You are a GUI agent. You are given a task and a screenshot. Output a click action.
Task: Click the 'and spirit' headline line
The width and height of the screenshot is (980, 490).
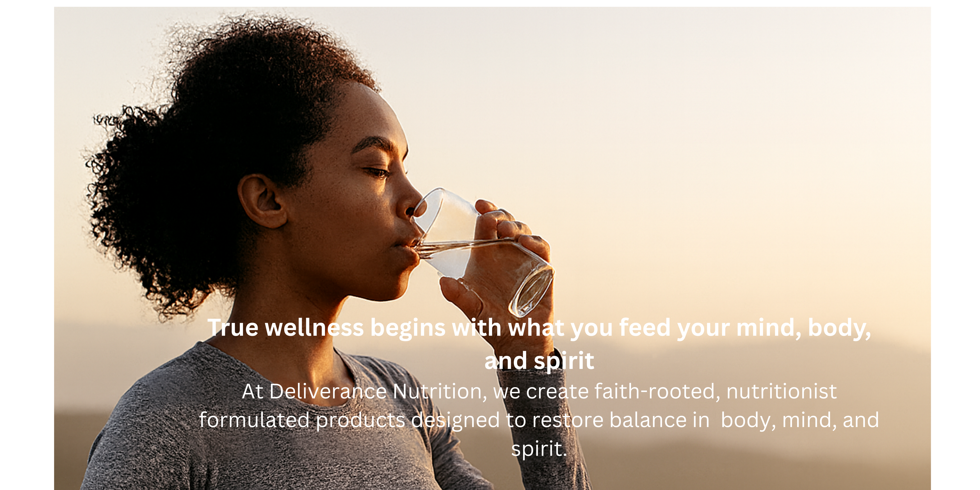click(x=539, y=361)
